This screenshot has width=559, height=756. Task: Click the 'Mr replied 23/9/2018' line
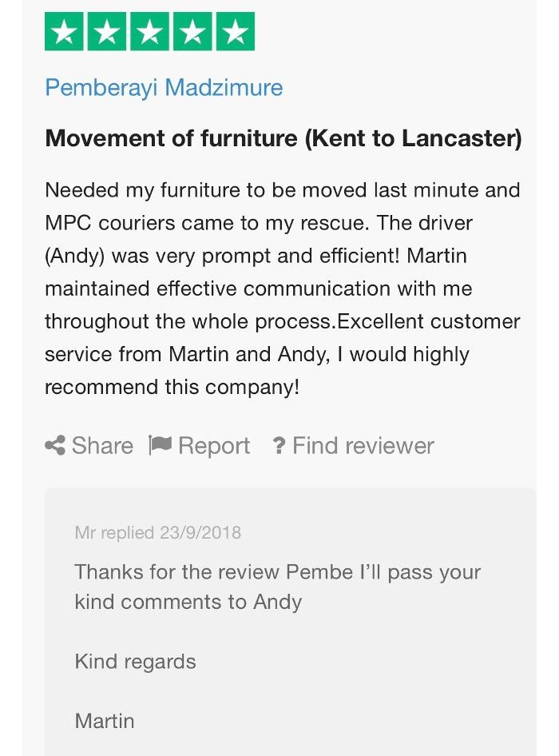[157, 533]
